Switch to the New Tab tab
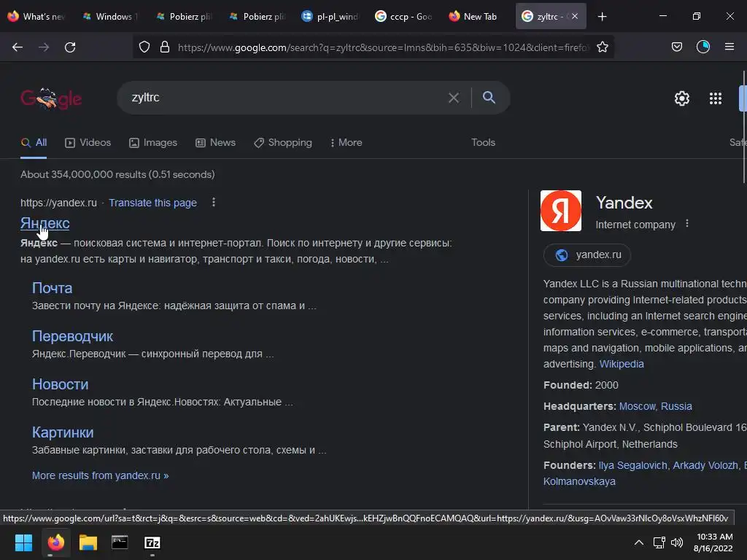The height and width of the screenshot is (560, 747). [x=473, y=16]
